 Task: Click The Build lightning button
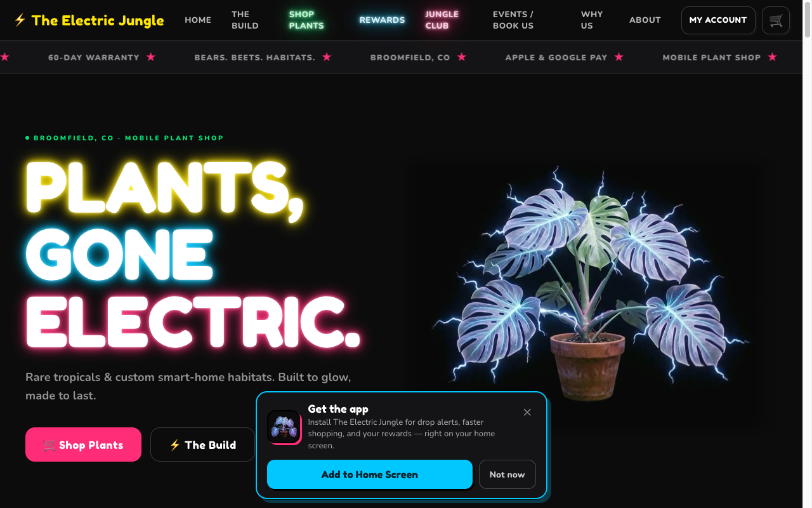[202, 444]
